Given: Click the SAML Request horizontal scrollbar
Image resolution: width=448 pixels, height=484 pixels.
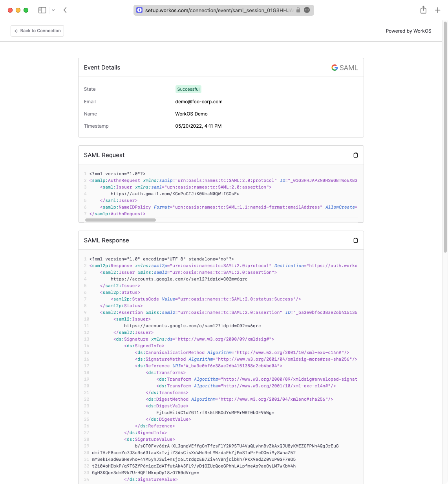Looking at the screenshot, I should pyautogui.click(x=120, y=220).
